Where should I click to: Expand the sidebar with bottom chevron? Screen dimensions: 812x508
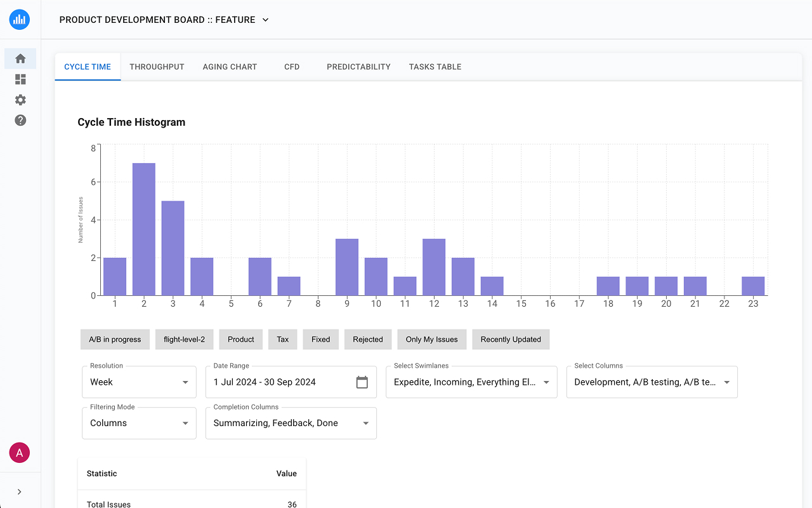point(20,491)
